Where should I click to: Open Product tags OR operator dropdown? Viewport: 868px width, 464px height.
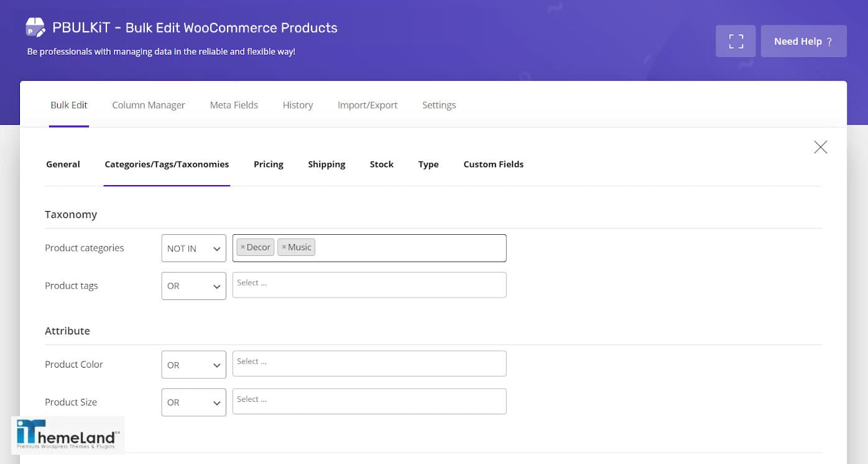[193, 286]
